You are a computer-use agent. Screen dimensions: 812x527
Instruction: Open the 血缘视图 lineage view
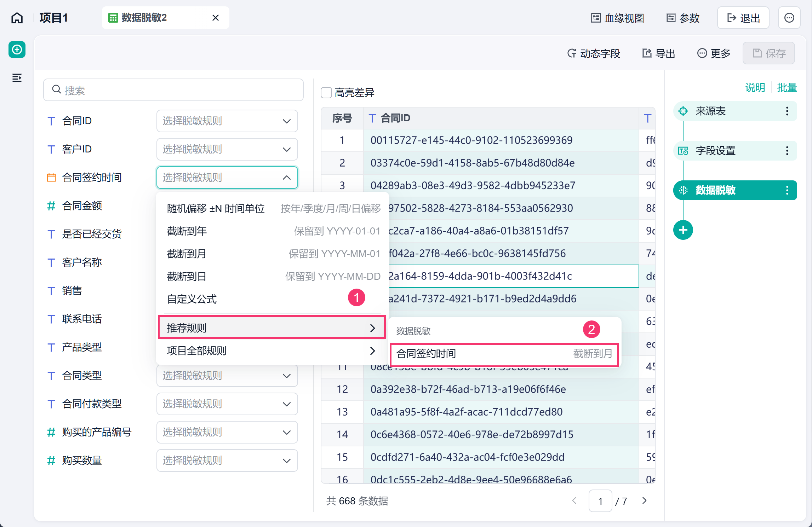click(618, 18)
